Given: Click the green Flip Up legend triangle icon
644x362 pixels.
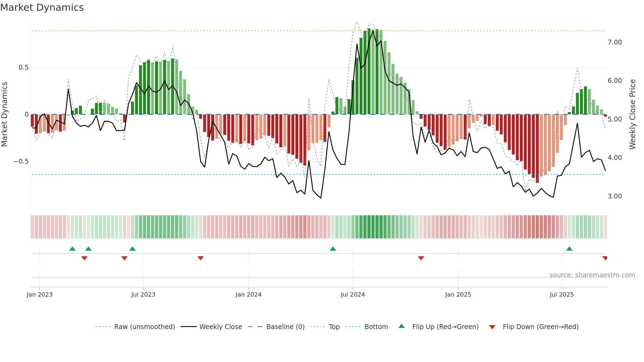Looking at the screenshot, I should point(402,326).
